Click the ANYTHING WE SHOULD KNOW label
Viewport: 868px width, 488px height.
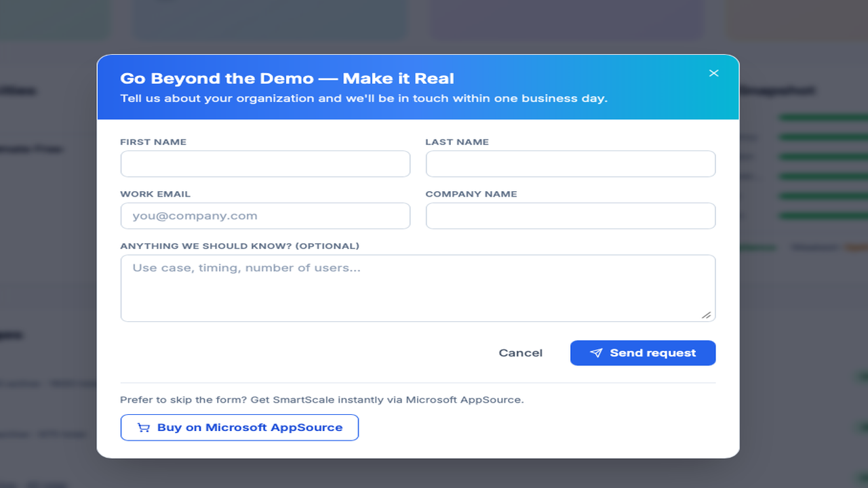240,246
